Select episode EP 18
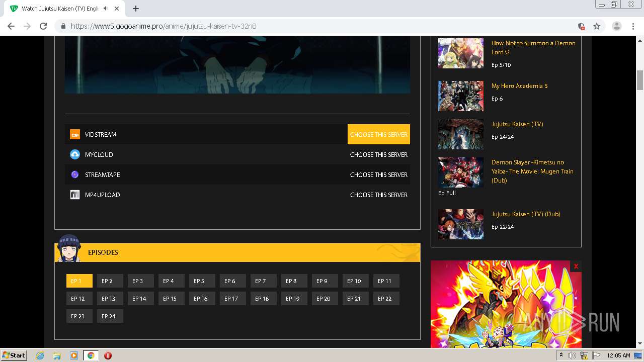 264,299
